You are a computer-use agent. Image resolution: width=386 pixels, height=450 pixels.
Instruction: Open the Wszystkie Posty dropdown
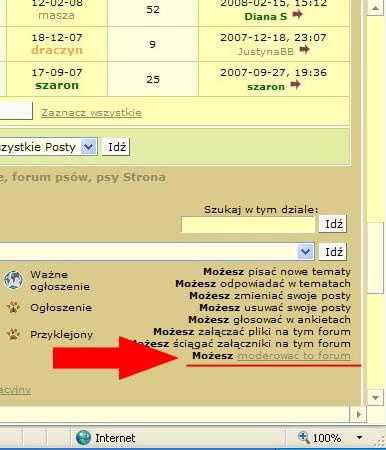tap(89, 147)
